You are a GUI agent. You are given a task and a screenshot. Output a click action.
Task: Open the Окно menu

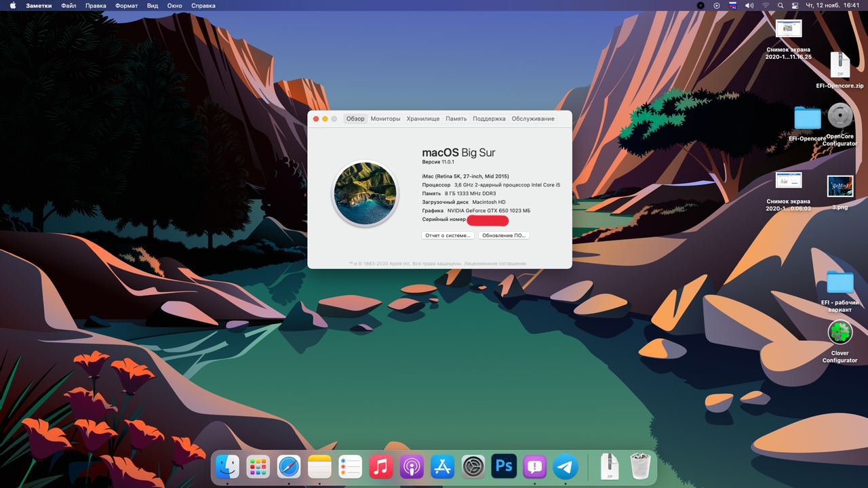click(174, 5)
